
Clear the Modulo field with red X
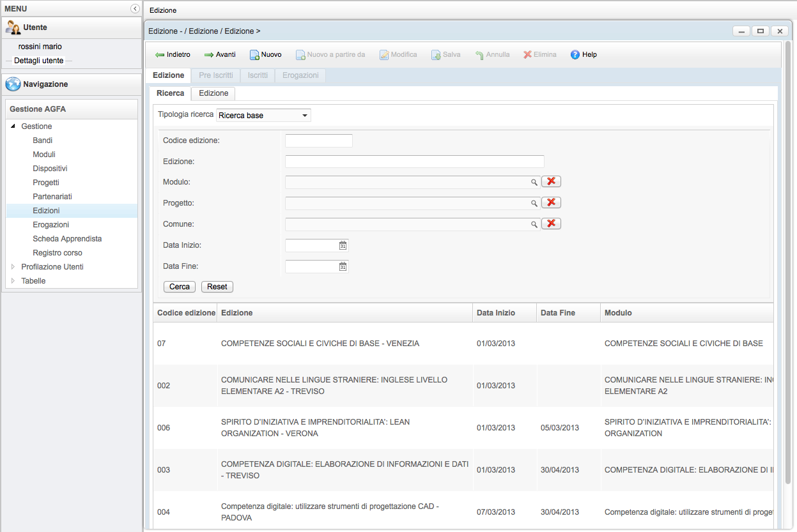[551, 182]
